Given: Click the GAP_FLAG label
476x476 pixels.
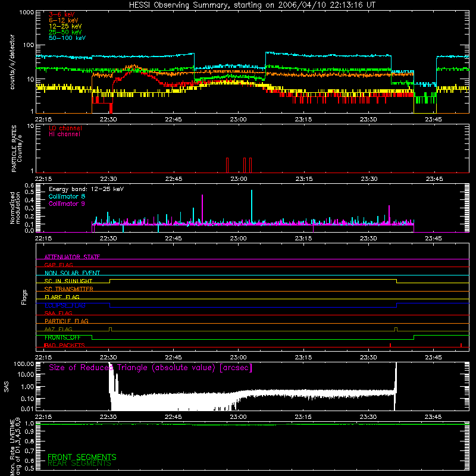Looking at the screenshot, I should click(58, 265).
